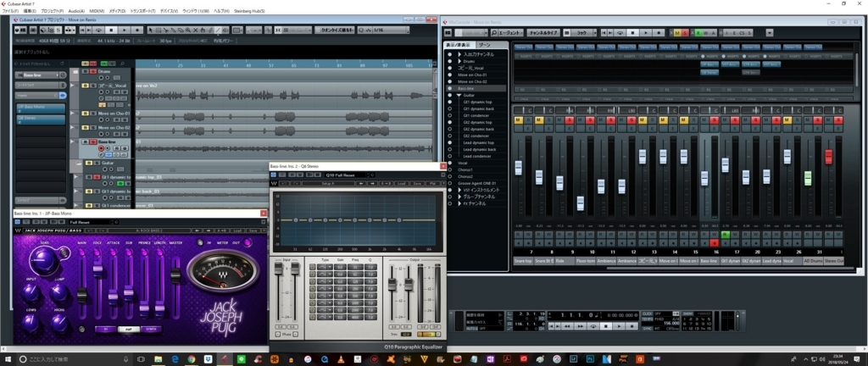868x366 pixels.
Task: Open Google Chrome from the taskbar
Action: coord(191,359)
